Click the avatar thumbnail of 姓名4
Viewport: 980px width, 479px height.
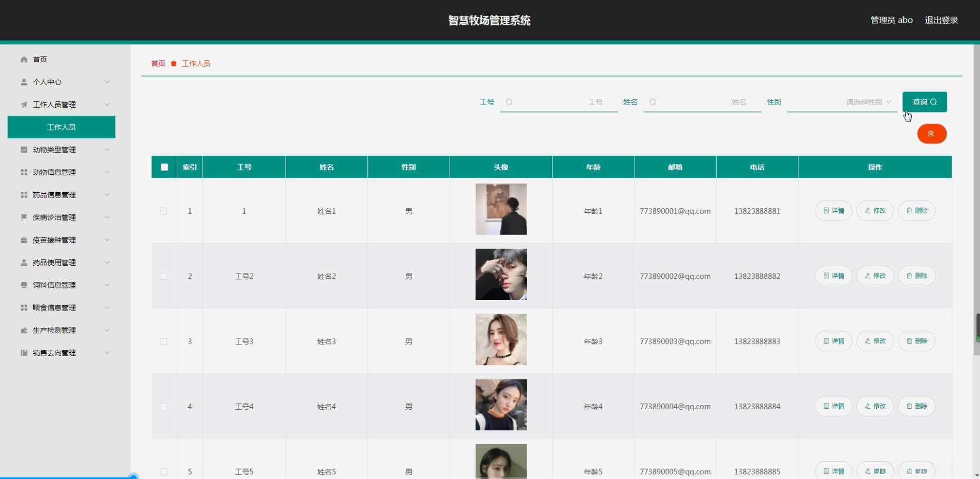pyautogui.click(x=501, y=405)
